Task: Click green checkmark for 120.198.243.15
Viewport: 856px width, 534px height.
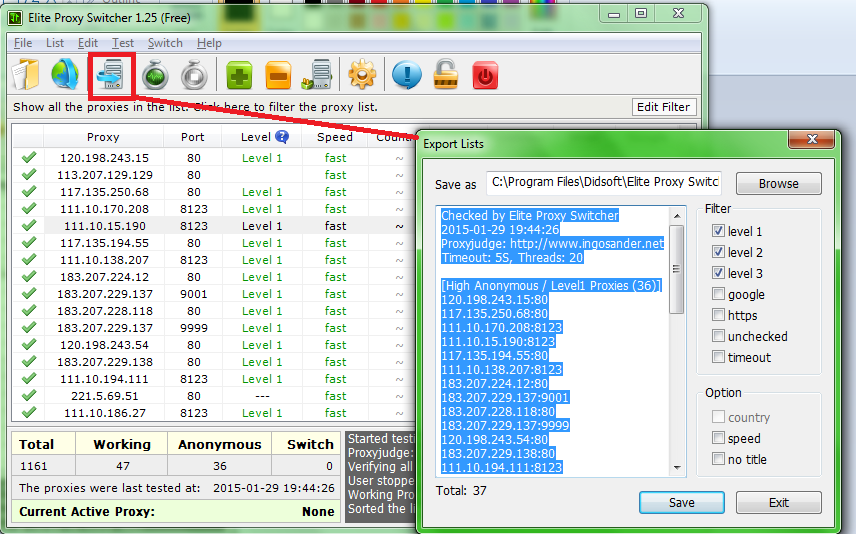Action: pyautogui.click(x=28, y=158)
